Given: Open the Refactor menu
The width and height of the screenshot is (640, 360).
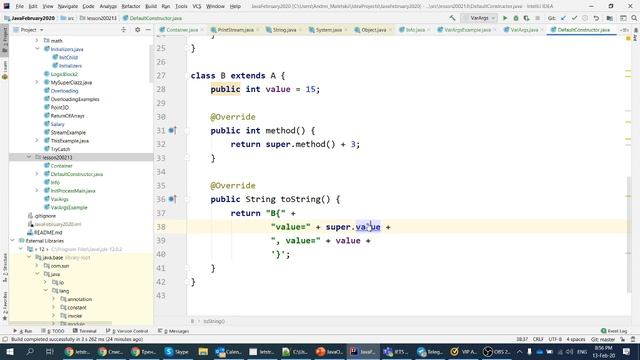Looking at the screenshot, I should [x=131, y=6].
